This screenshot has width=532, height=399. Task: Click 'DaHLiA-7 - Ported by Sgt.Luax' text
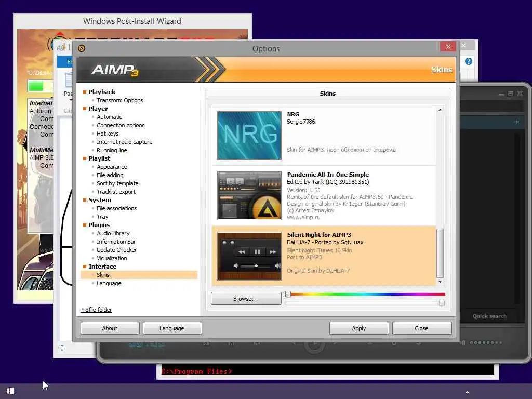pos(325,242)
